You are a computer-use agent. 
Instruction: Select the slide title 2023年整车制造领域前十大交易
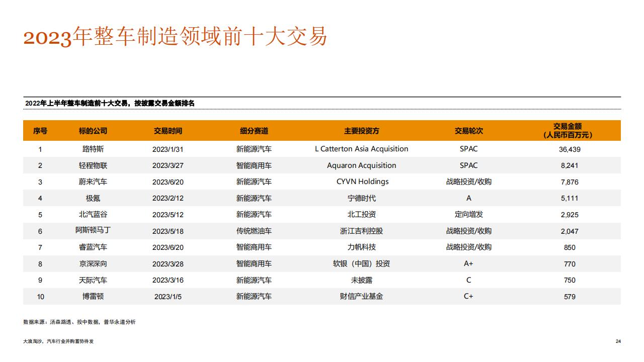175,37
